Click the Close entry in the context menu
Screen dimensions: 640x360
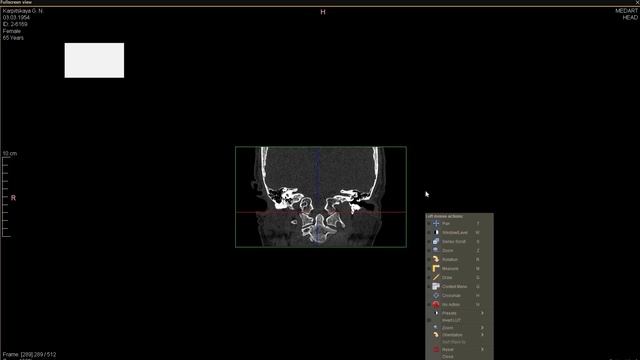click(459, 357)
